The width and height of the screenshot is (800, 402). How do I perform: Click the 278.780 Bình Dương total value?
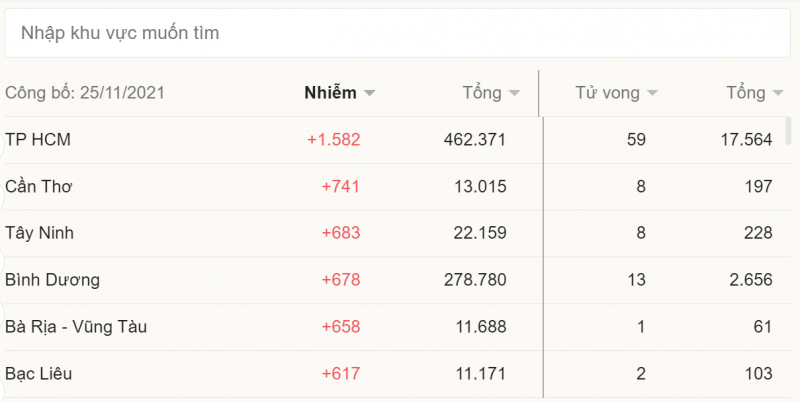point(475,280)
